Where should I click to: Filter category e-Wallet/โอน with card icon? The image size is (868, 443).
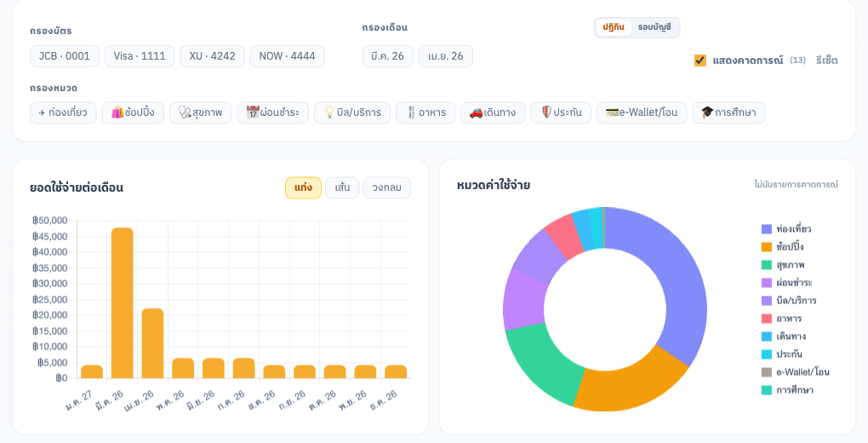(x=642, y=112)
